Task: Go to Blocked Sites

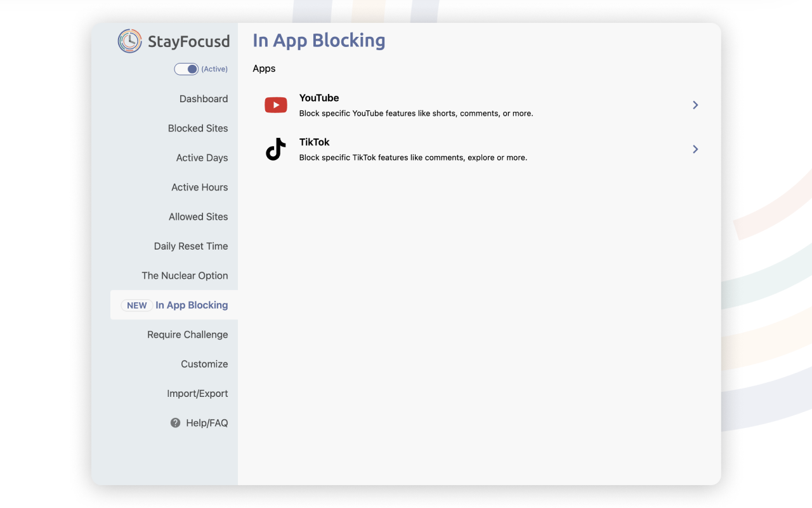Action: (x=198, y=128)
